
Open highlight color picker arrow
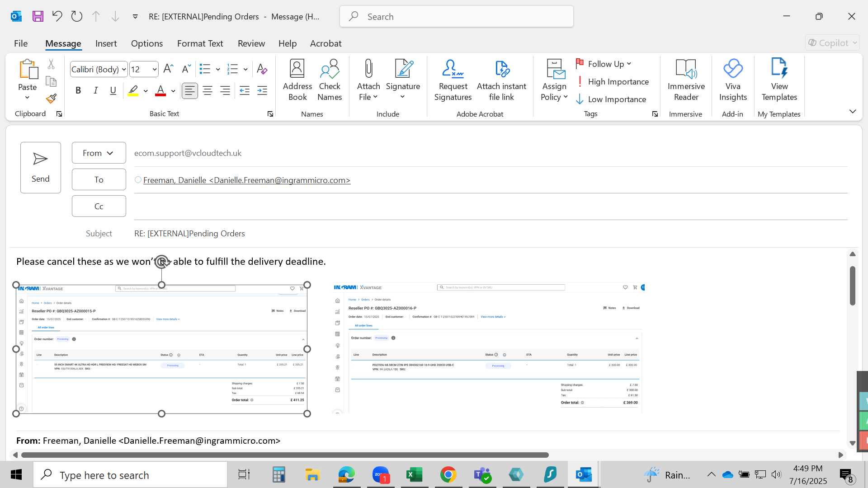146,91
